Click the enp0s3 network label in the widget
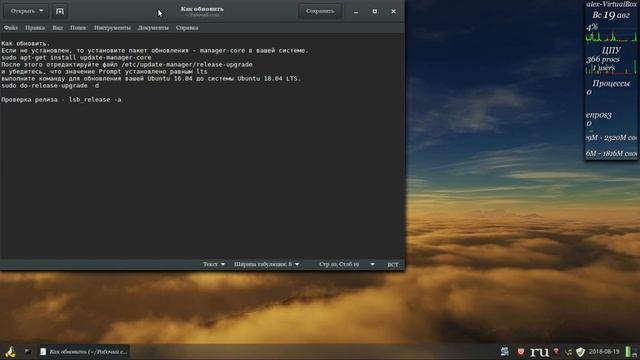The image size is (640, 360). tap(599, 115)
